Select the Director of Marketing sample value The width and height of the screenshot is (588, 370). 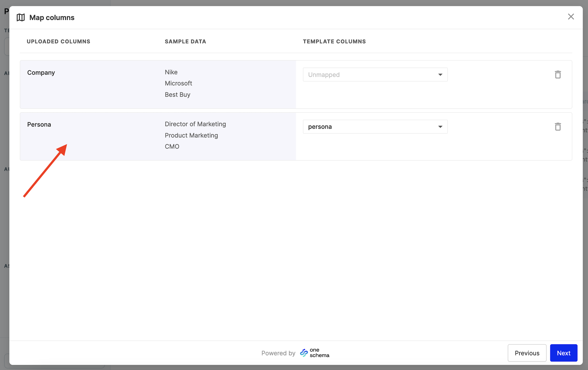tap(195, 124)
